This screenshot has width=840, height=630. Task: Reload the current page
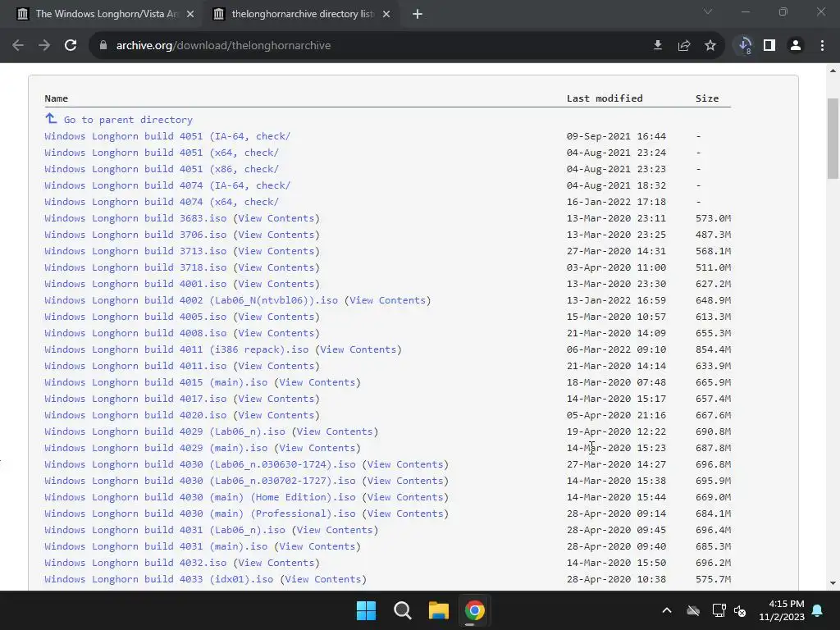point(71,46)
